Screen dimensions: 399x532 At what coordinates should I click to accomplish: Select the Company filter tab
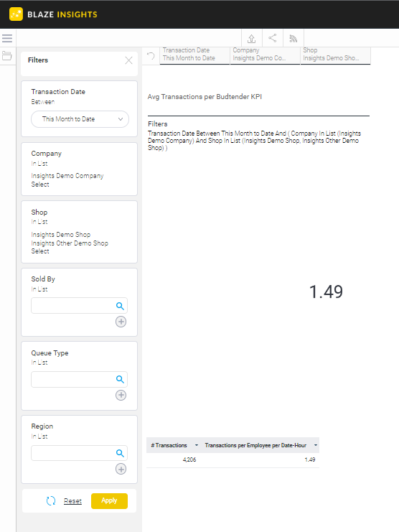pyautogui.click(x=265, y=55)
